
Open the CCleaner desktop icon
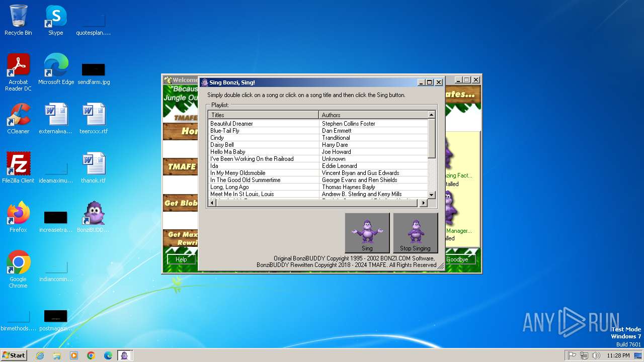pos(18,119)
